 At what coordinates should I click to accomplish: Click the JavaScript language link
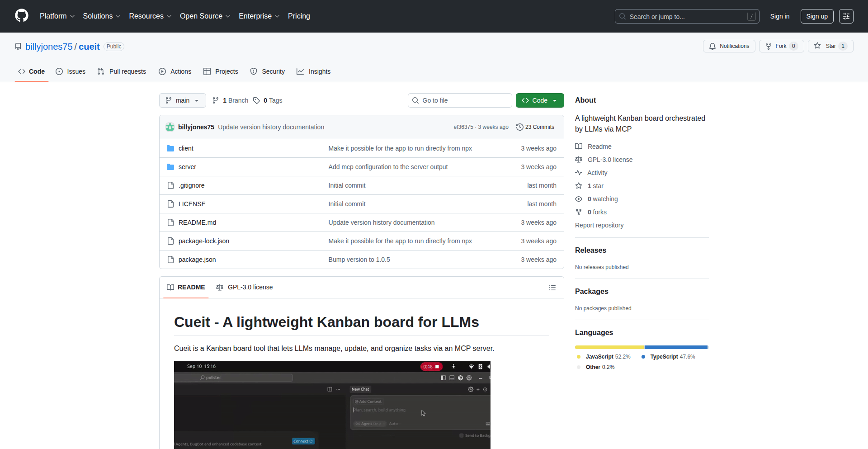(604, 357)
